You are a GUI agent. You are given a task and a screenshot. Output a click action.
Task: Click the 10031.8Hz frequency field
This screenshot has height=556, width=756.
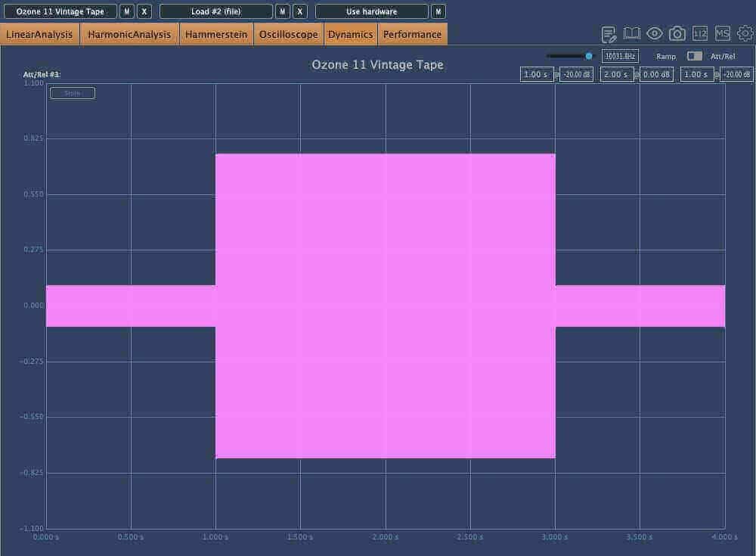(x=620, y=57)
